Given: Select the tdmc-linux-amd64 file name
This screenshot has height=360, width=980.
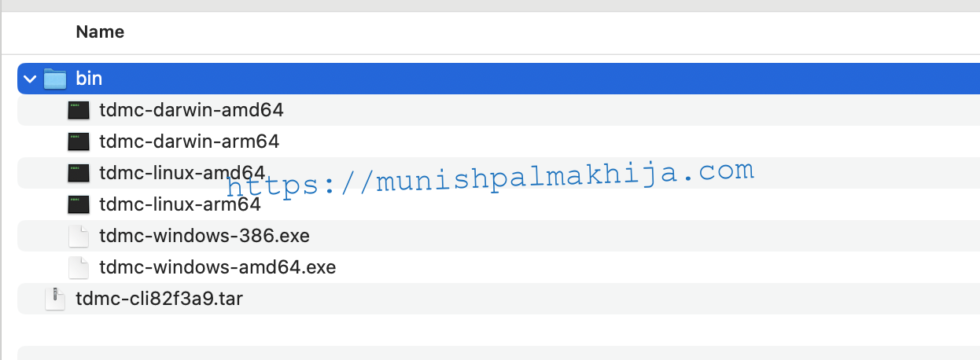Looking at the screenshot, I should click(x=182, y=173).
